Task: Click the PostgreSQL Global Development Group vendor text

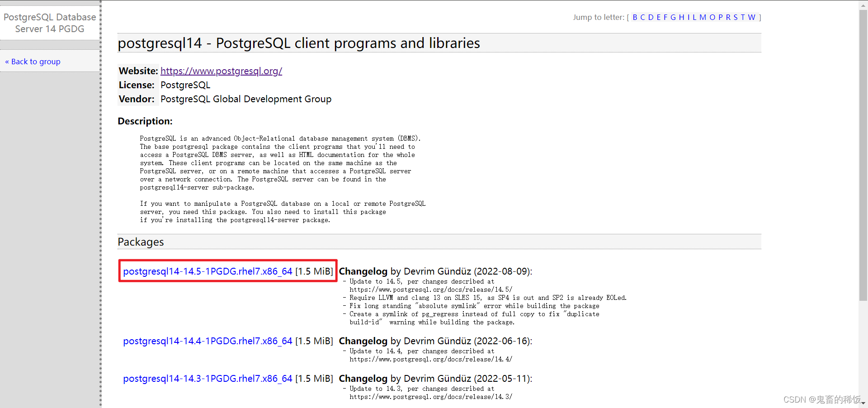Action: point(246,99)
